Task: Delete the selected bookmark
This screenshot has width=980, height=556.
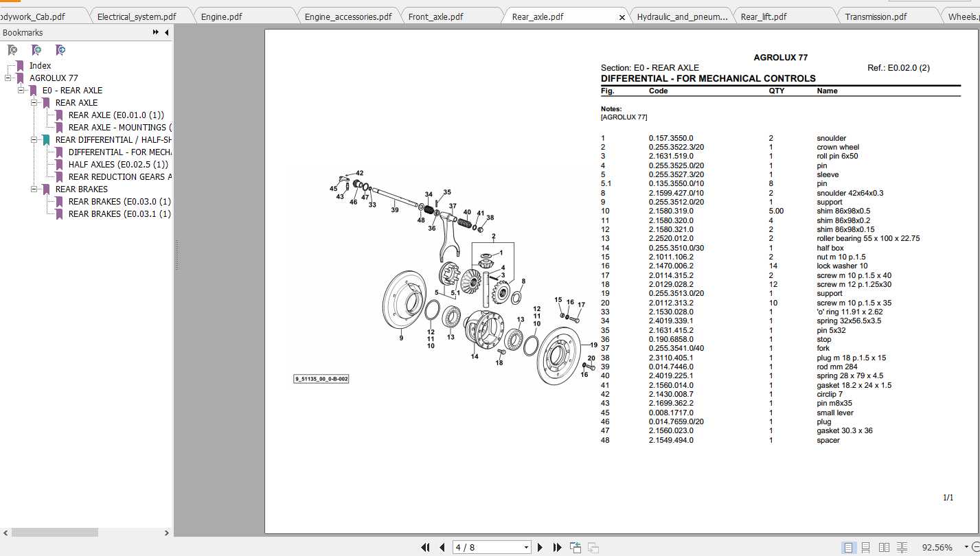Action: coord(12,49)
